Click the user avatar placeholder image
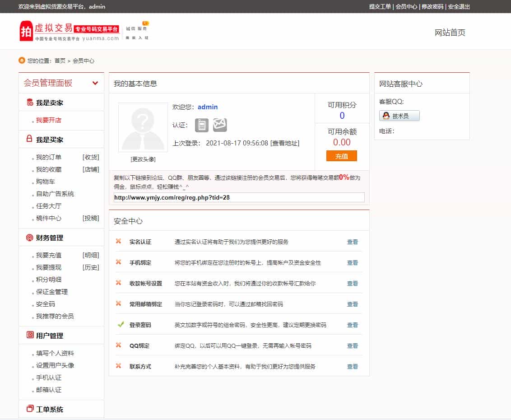Viewport: 511px width, 420px height. point(143,127)
